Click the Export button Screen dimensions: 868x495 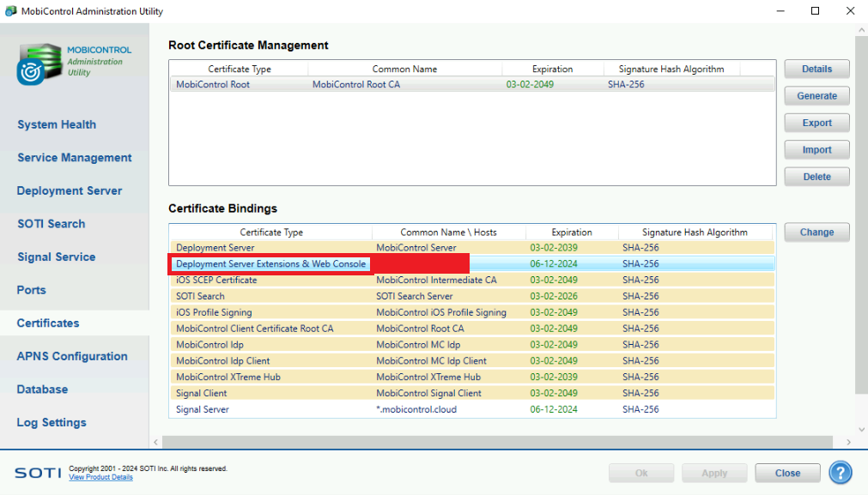coord(816,123)
